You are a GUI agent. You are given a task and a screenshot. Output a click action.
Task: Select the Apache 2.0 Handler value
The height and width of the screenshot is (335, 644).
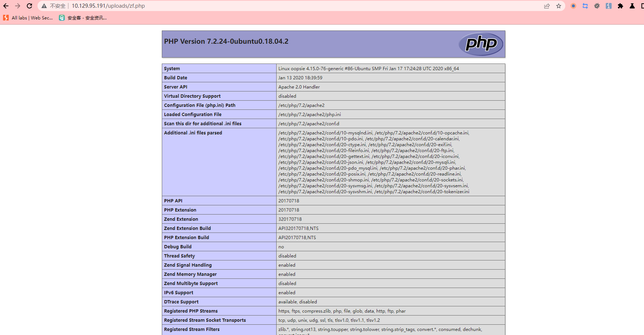point(299,87)
